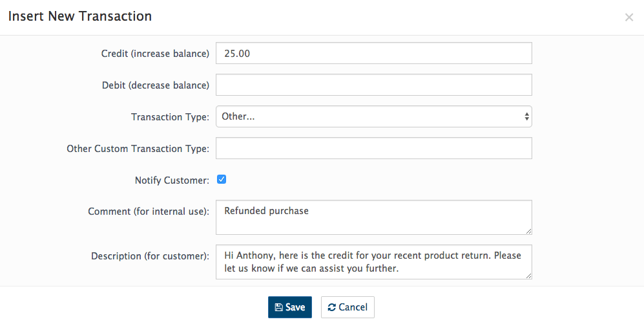Select the Other Custom Transaction Type field
Image resolution: width=644 pixels, height=326 pixels.
pos(374,148)
